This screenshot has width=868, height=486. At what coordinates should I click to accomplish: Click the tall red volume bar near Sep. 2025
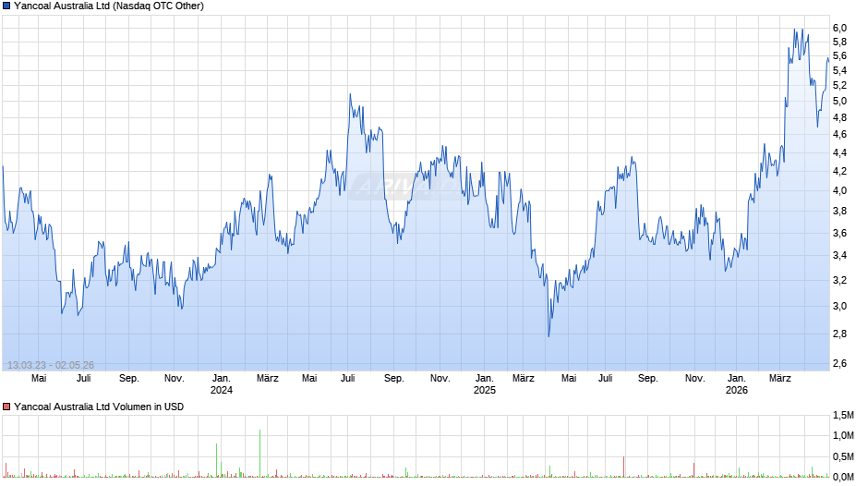[x=624, y=467]
